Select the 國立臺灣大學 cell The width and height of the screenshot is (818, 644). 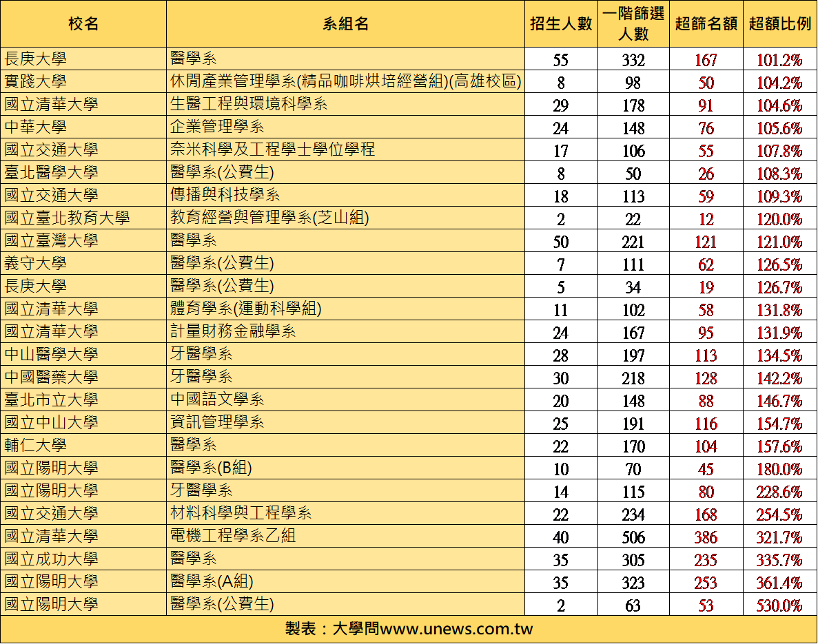point(83,241)
